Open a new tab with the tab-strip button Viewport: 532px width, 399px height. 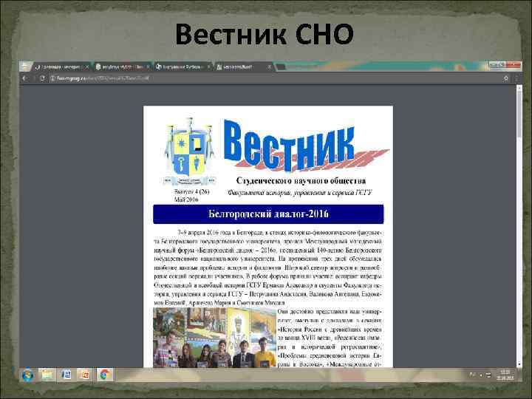point(281,66)
